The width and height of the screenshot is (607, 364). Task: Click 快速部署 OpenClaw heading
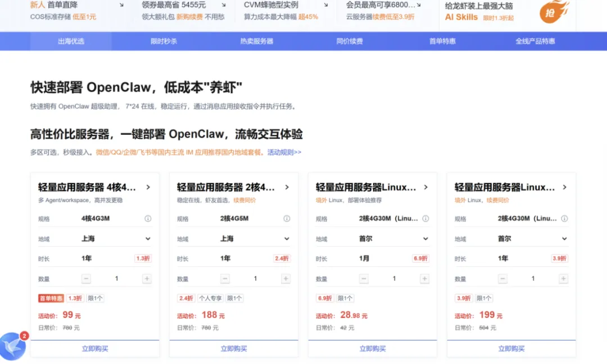click(x=136, y=88)
